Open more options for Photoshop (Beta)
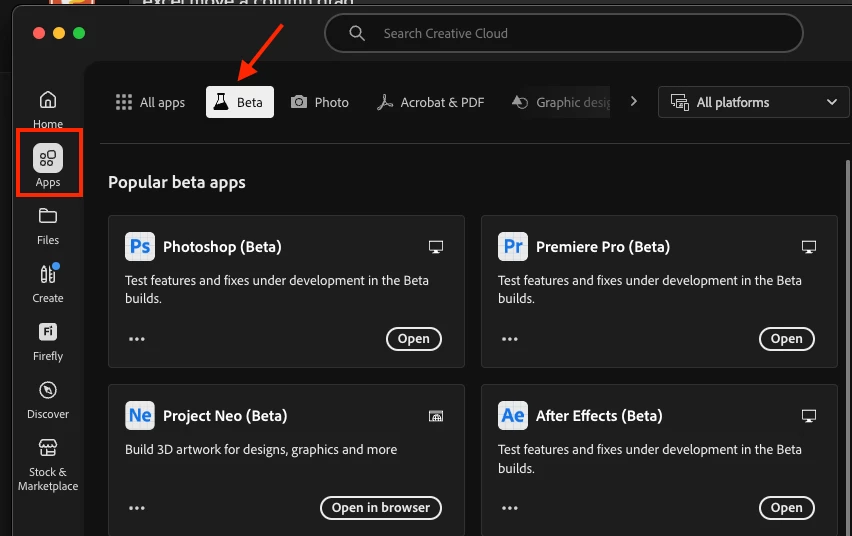The height and width of the screenshot is (536, 852). tap(137, 339)
